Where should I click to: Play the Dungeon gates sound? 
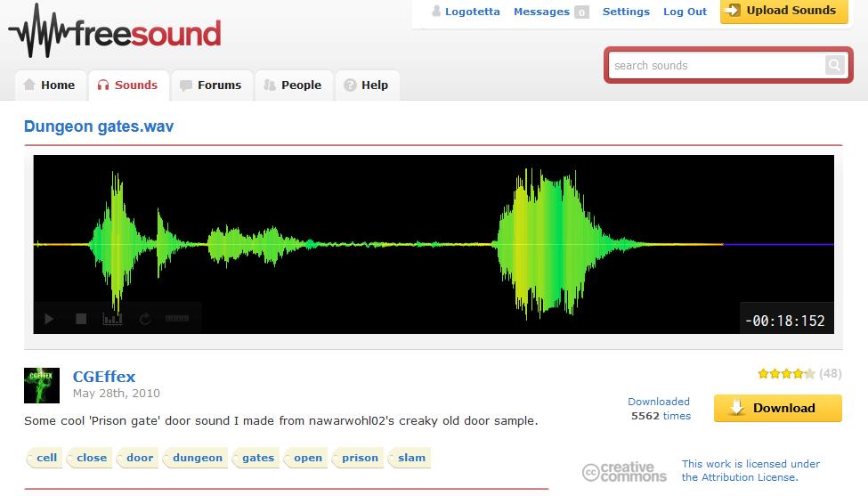(x=49, y=319)
